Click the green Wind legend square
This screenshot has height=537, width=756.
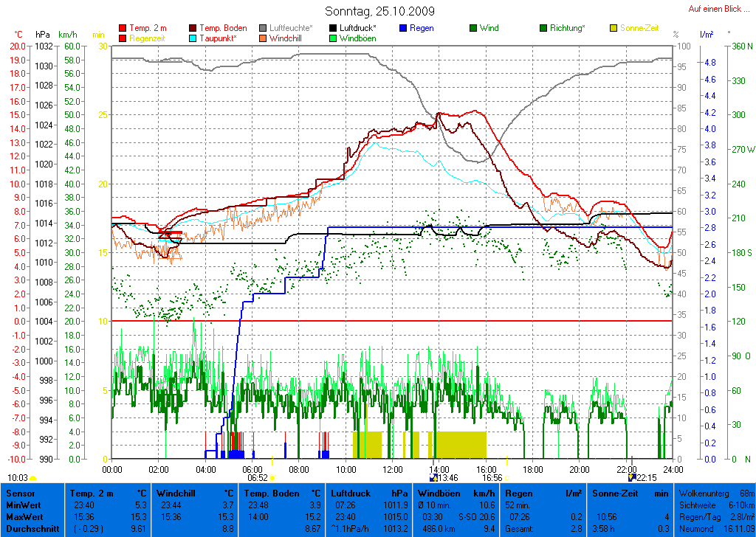[x=473, y=28]
